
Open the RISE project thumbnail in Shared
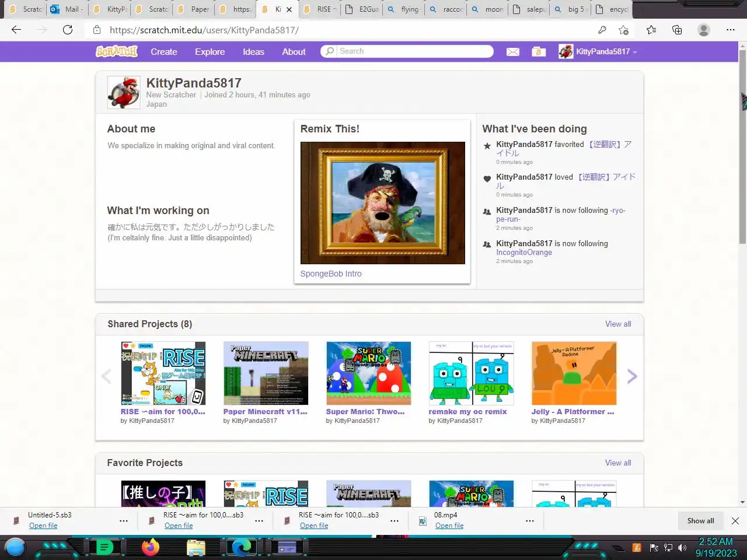coord(163,373)
